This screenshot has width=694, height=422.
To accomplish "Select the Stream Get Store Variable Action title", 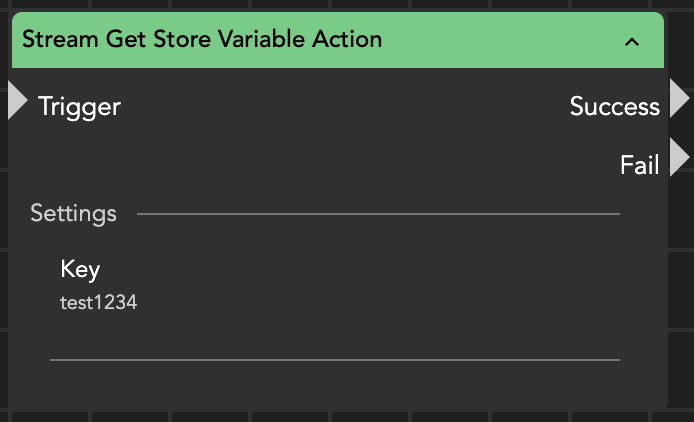I will 202,40.
